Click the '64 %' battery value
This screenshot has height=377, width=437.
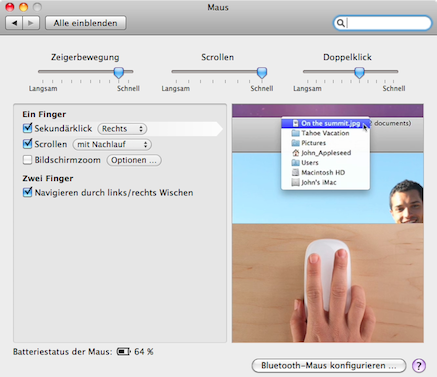144,352
